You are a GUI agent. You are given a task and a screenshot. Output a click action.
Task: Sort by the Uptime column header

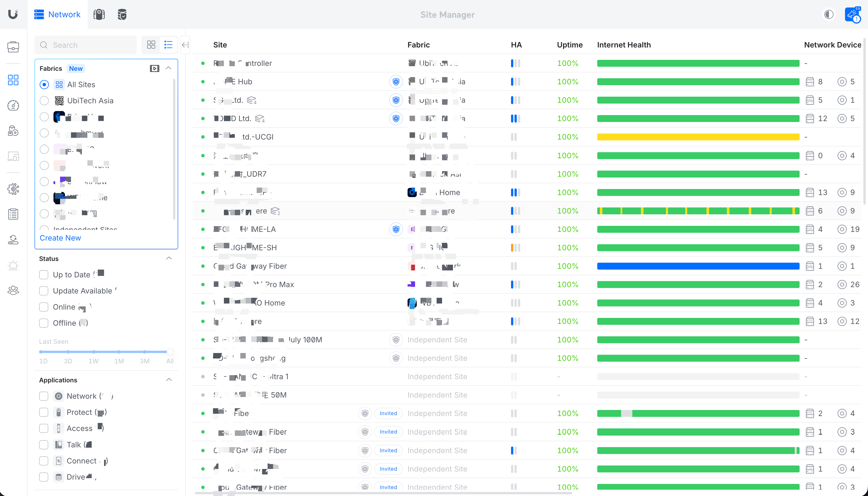coord(570,45)
